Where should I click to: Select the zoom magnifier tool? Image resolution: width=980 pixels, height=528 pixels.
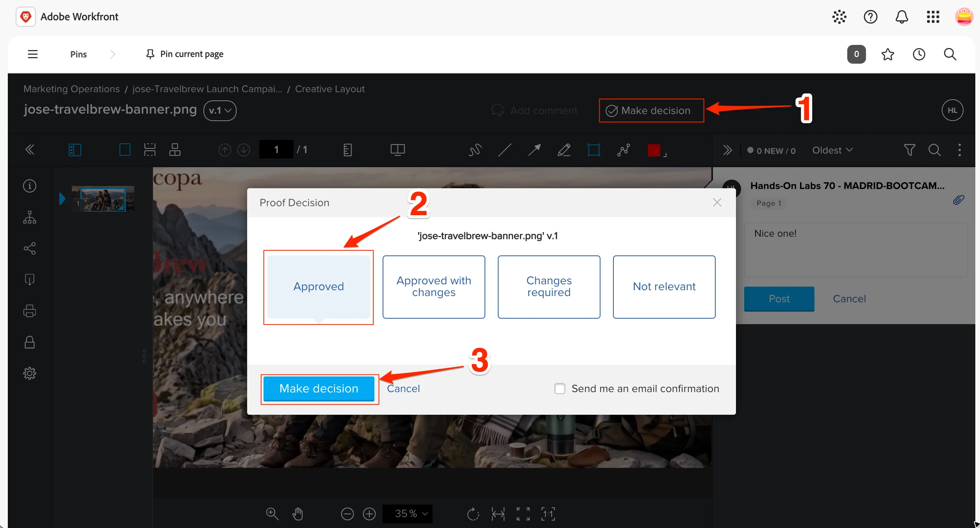coord(272,514)
